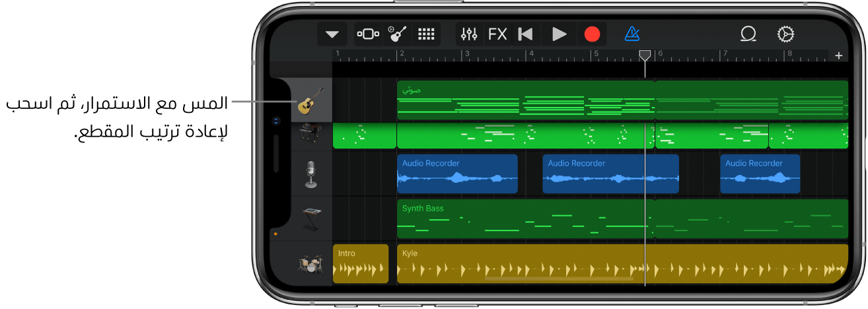Select the synth keyboard track header
The height and width of the screenshot is (309, 868).
[311, 219]
